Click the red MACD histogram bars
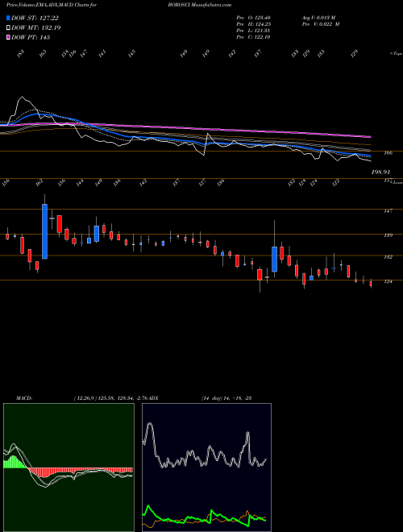The height and width of the screenshot is (532, 403). point(81,471)
